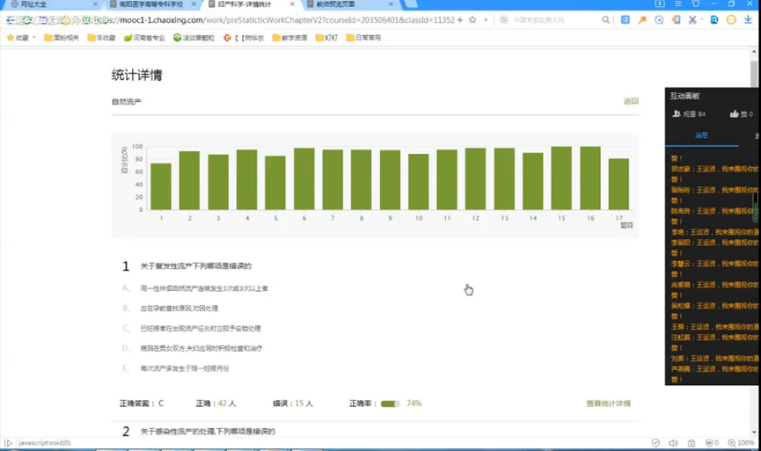The image size is (761, 451).
Task: Click the zoom magnifier icon showing 100%
Action: [x=730, y=443]
